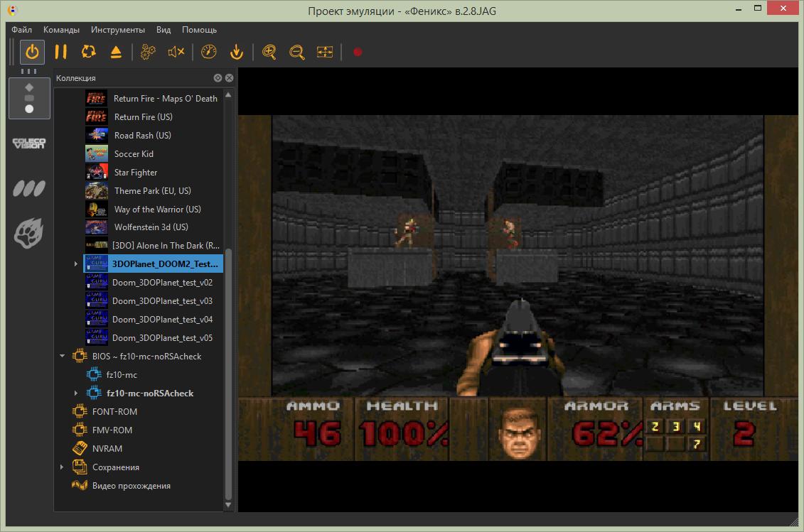
Task: Select the ColecoVision system icon
Action: (x=29, y=143)
